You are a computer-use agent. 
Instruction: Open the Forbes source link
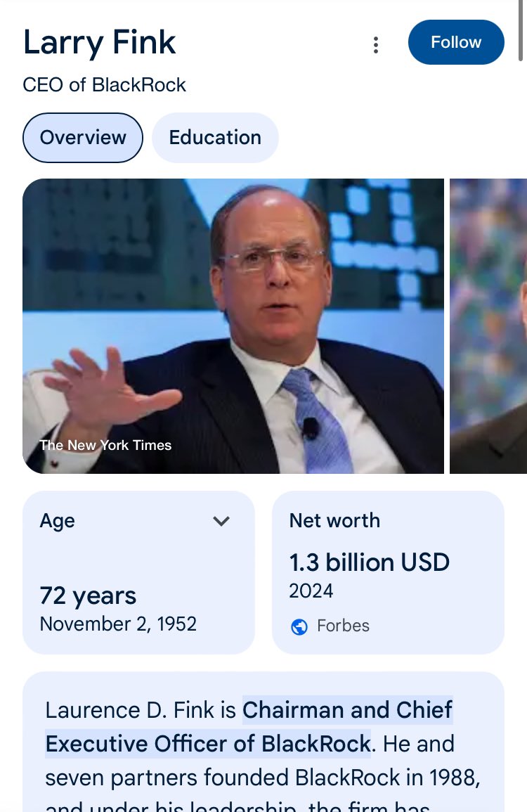tap(343, 626)
